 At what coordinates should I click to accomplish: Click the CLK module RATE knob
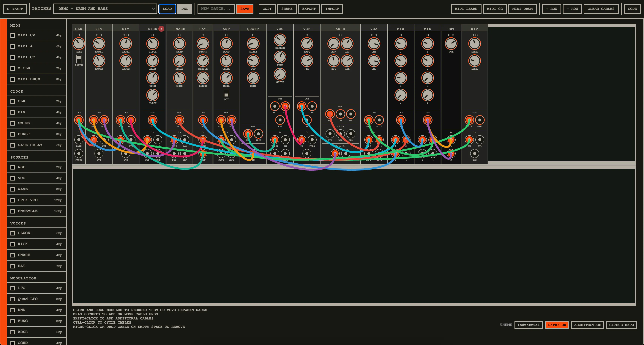tap(79, 44)
